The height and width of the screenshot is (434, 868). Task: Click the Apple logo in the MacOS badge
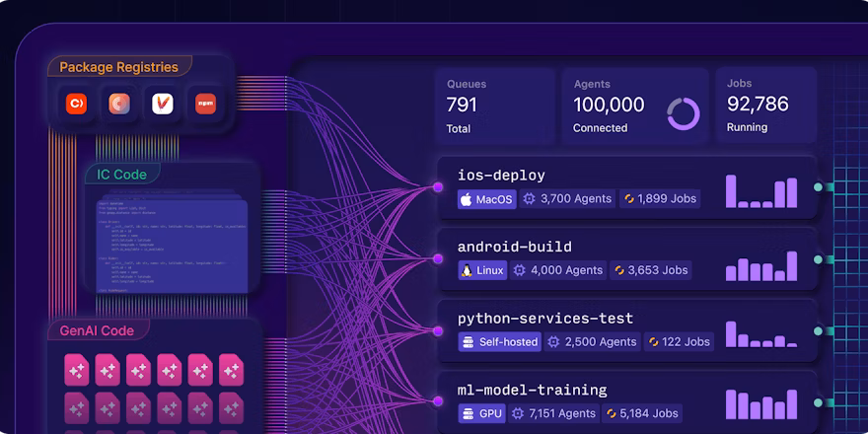click(467, 199)
